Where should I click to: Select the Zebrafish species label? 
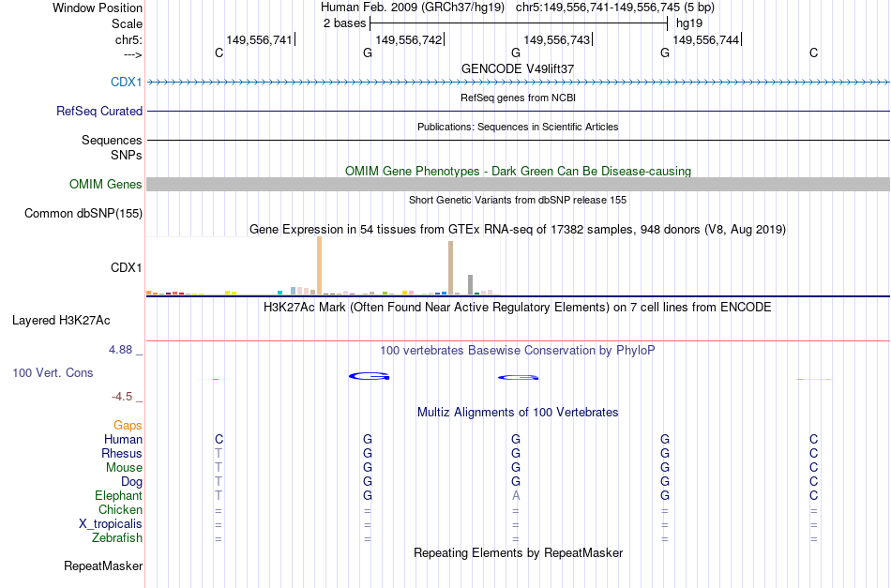[117, 537]
